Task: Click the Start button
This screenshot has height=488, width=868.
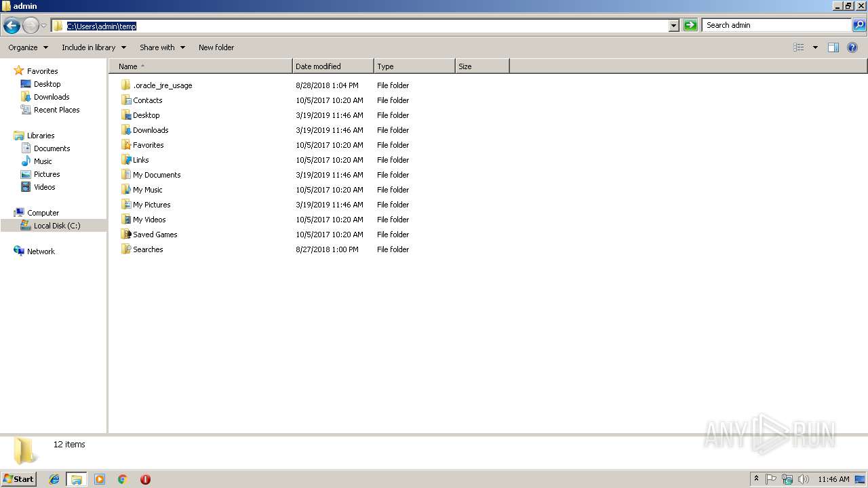Action: [x=18, y=479]
